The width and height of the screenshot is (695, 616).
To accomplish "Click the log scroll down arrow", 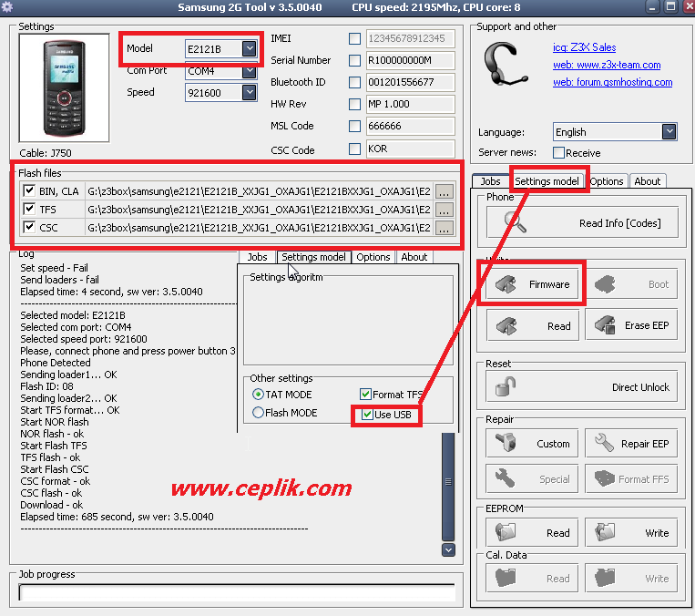I will [448, 549].
